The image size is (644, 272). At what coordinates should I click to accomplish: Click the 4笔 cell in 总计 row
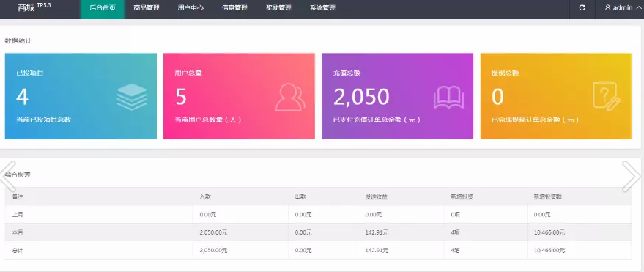(x=455, y=250)
